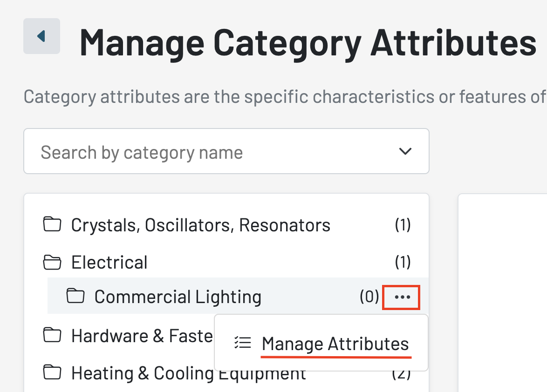
Task: Click the Heating & Cooling Equipment folder icon
Action: (52, 372)
